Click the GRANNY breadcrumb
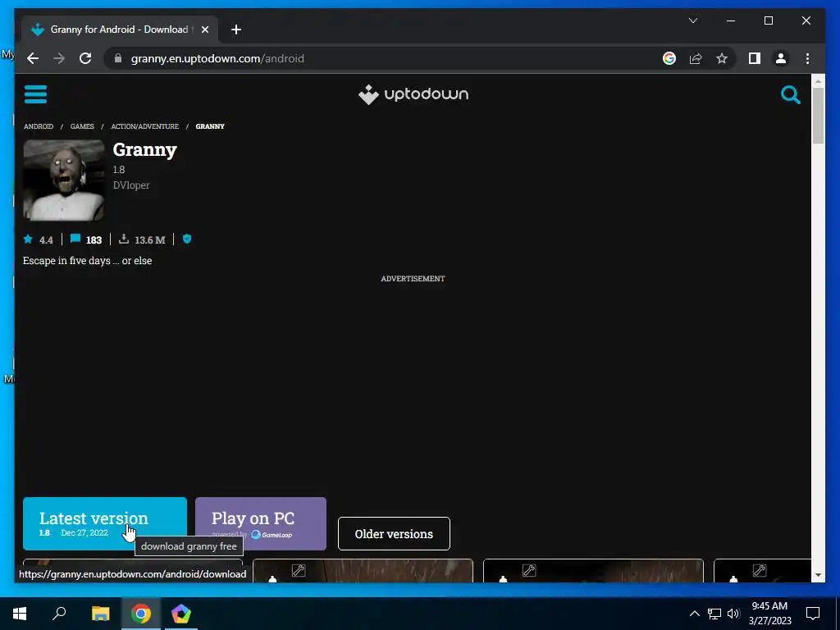 click(210, 126)
